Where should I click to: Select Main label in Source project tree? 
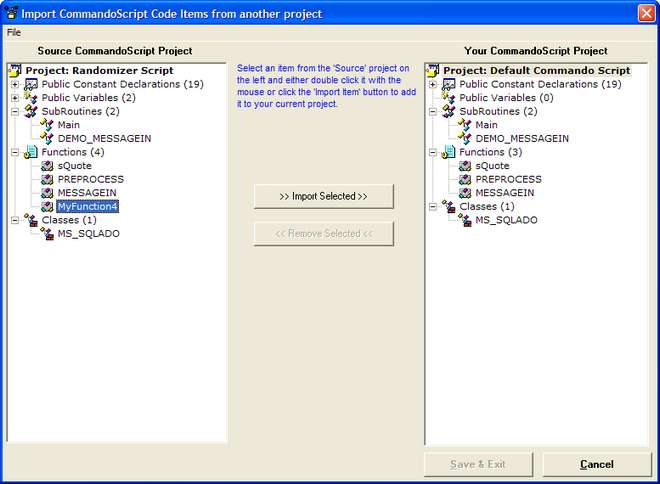[69, 125]
